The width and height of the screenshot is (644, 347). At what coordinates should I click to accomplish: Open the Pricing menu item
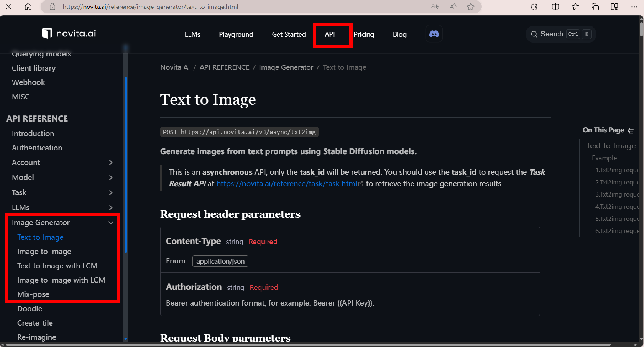pyautogui.click(x=364, y=34)
